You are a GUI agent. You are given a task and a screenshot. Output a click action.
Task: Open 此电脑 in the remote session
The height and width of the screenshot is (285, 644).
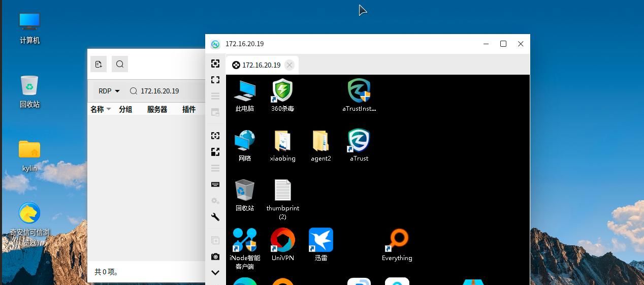click(x=245, y=96)
